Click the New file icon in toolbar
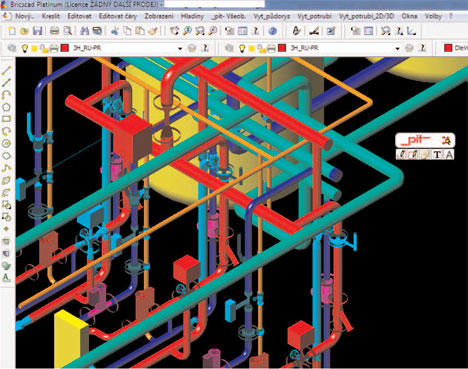 point(12,31)
